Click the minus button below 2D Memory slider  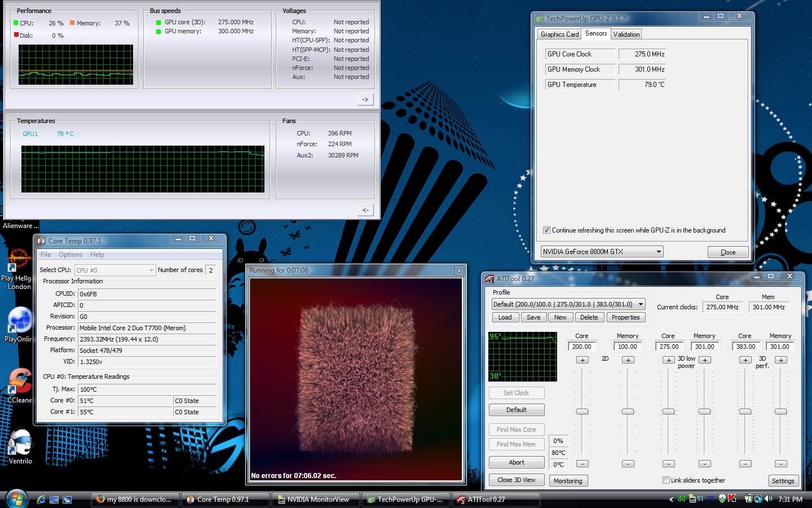628,464
